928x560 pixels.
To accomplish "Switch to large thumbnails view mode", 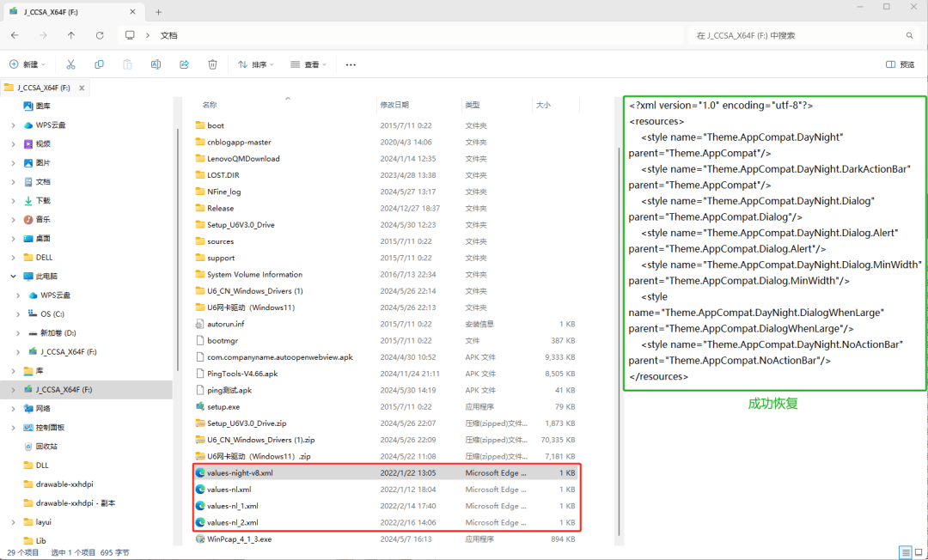I will point(919,552).
